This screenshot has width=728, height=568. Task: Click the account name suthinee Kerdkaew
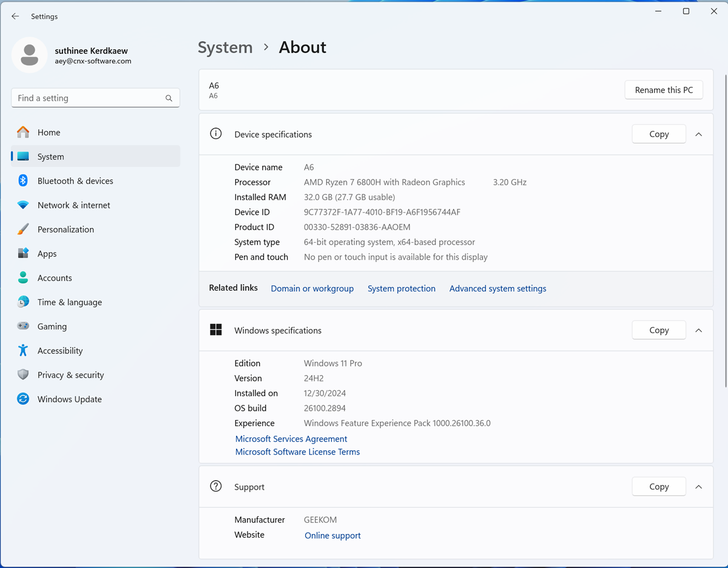(91, 51)
